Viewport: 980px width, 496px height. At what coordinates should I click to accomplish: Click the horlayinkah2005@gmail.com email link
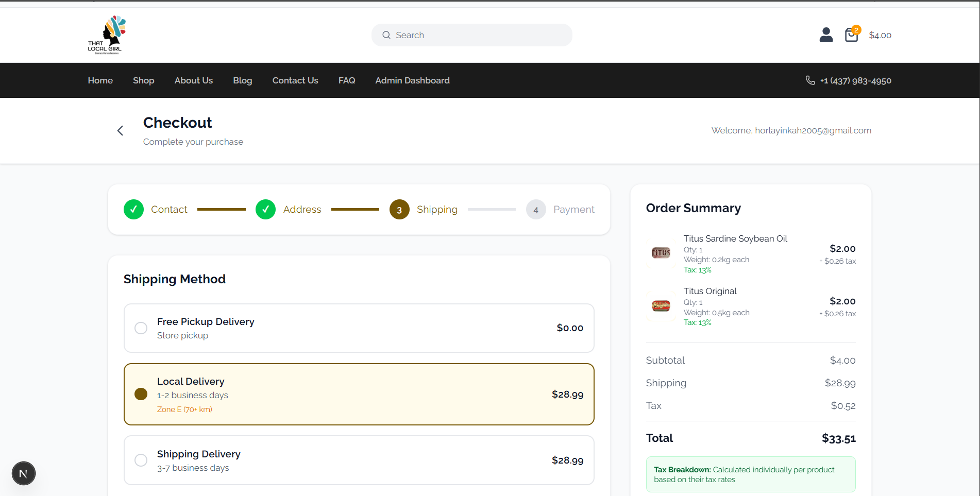click(813, 130)
